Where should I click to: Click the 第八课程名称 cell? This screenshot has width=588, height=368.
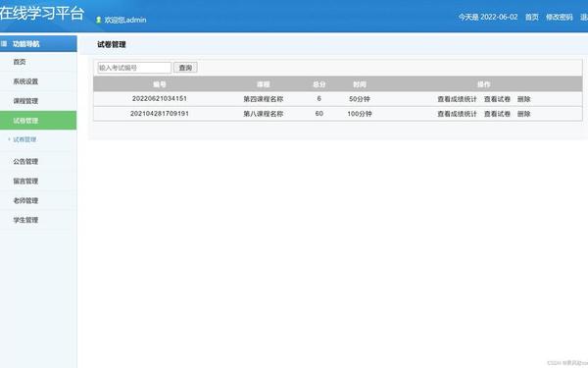coord(264,114)
